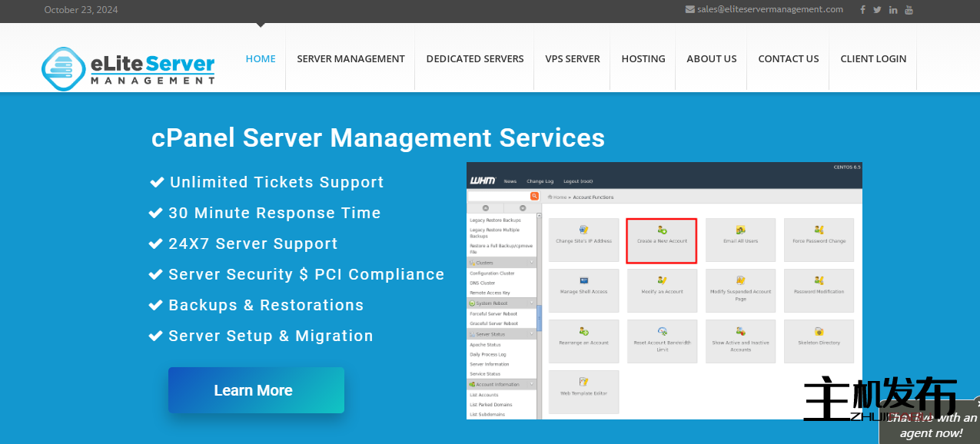
Task: Click the Email All Users tile
Action: (740, 240)
